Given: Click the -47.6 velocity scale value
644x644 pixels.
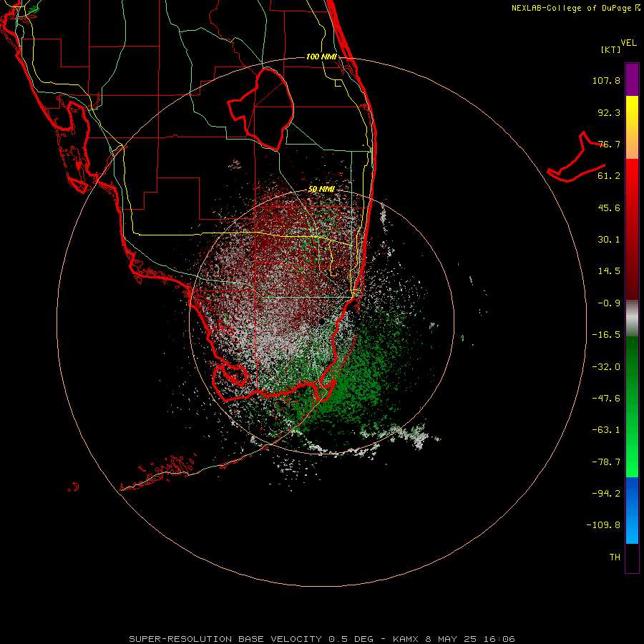Looking at the screenshot, I should click(x=606, y=399).
